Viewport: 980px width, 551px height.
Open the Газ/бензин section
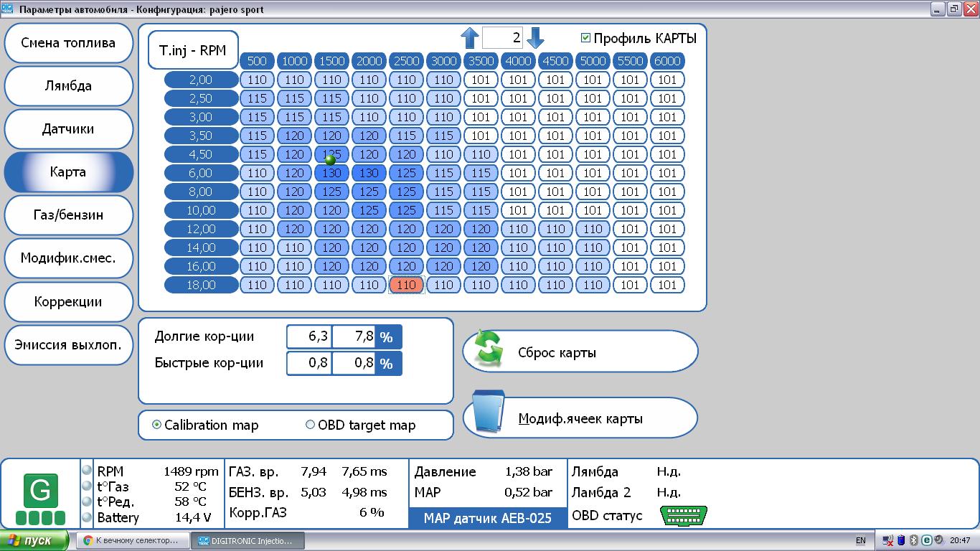(68, 215)
